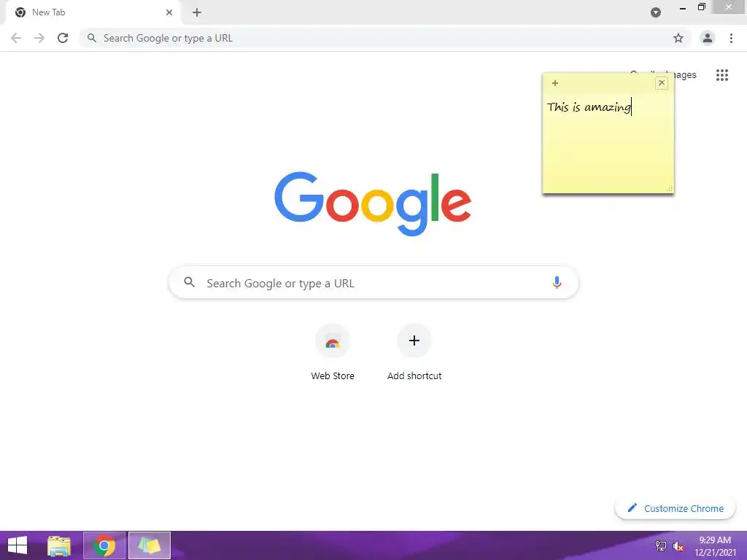Image resolution: width=747 pixels, height=560 pixels.
Task: Restore down the Chrome window
Action: pyautogui.click(x=701, y=7)
